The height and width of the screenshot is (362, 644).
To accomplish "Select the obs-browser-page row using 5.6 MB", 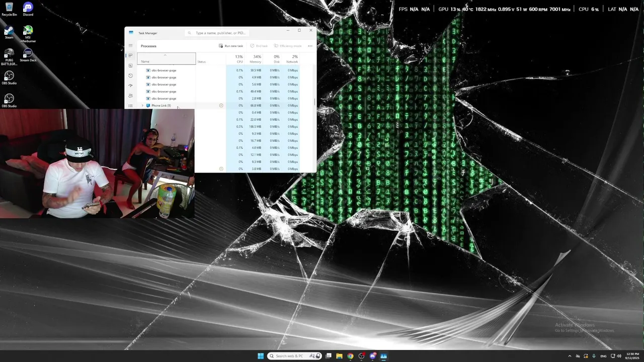I will coord(219,84).
